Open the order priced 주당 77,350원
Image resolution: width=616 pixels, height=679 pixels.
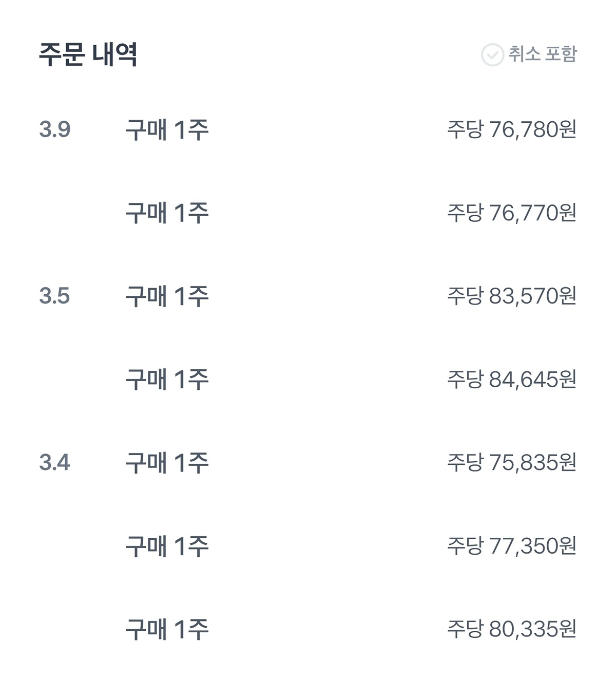[511, 545]
